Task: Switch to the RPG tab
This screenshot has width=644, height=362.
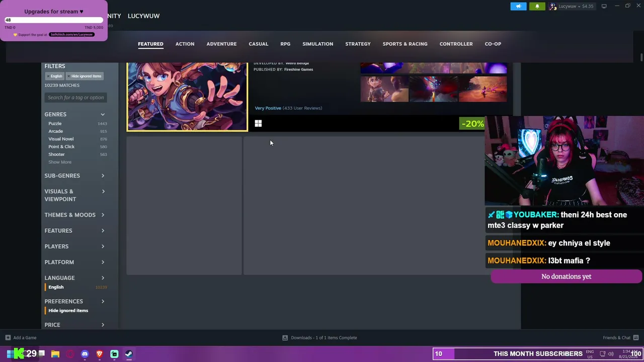Action: point(285,44)
